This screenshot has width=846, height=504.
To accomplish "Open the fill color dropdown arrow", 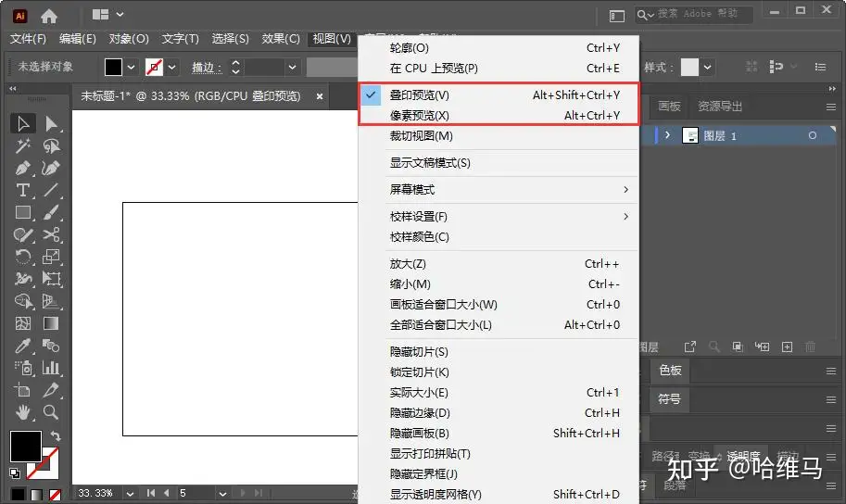I will (131, 68).
